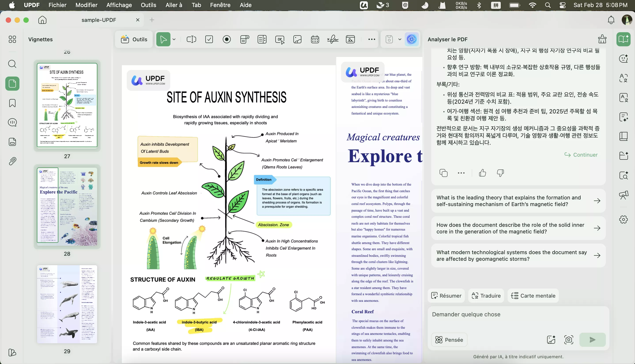Copy the AI response

click(x=443, y=173)
